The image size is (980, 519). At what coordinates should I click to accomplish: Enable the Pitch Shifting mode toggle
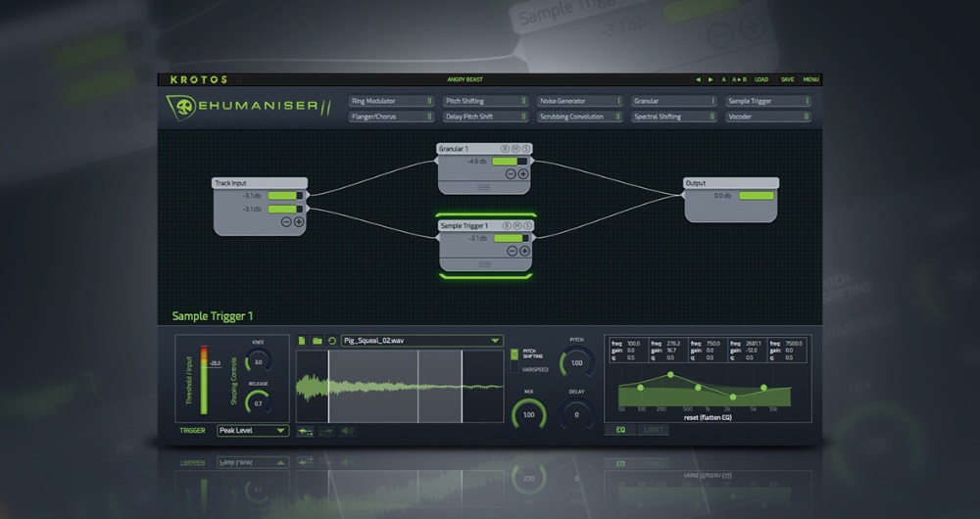(x=514, y=354)
